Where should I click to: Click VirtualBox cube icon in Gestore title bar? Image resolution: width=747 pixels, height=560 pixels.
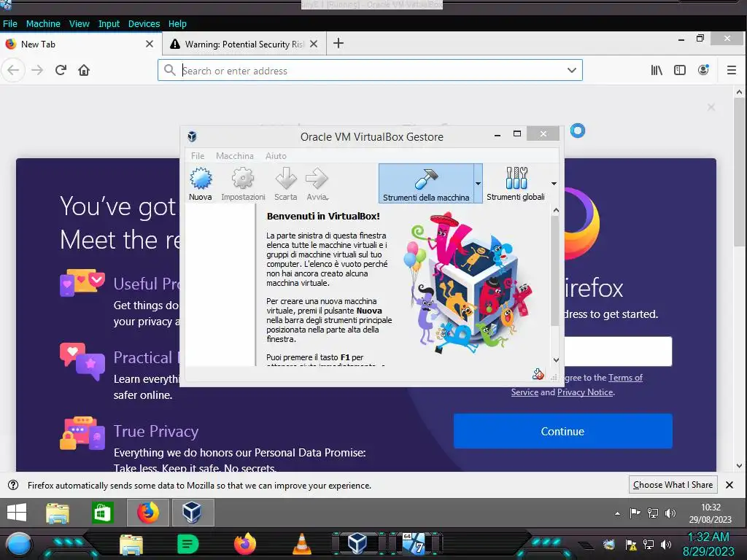pos(192,136)
